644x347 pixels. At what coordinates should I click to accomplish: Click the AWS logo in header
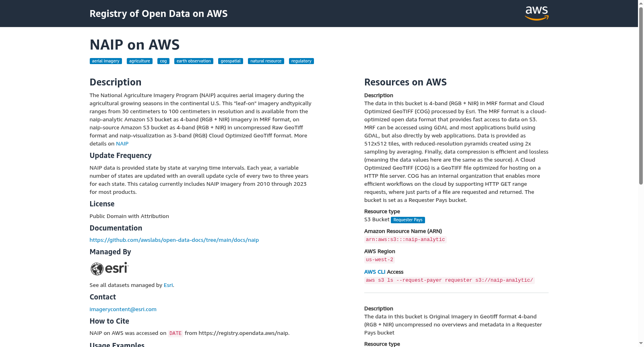537,13
